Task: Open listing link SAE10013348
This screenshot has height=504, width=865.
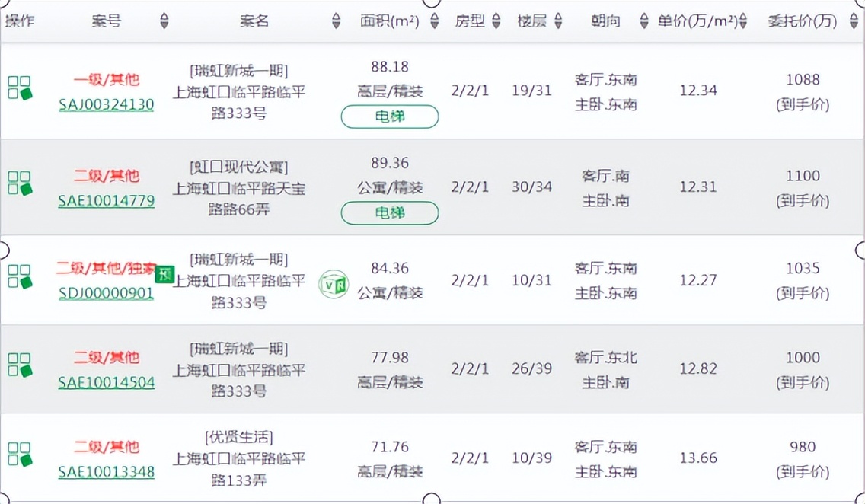Action: (x=107, y=474)
